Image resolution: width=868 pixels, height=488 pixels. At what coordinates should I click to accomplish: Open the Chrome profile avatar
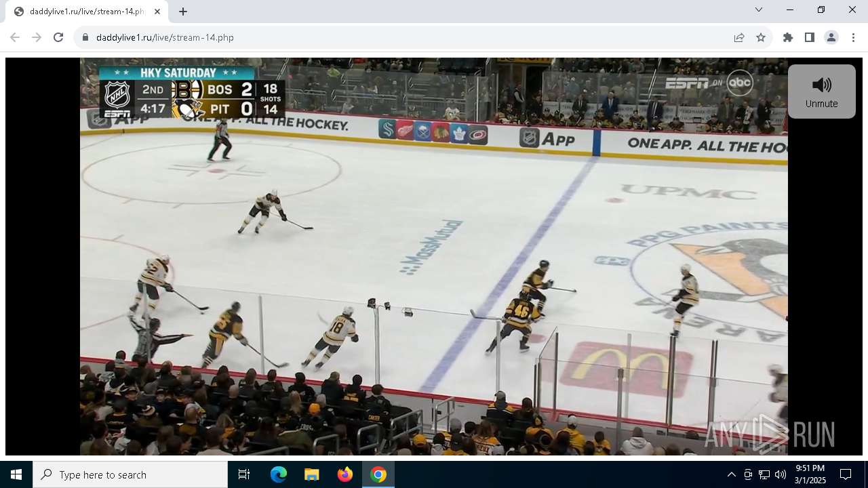click(831, 37)
